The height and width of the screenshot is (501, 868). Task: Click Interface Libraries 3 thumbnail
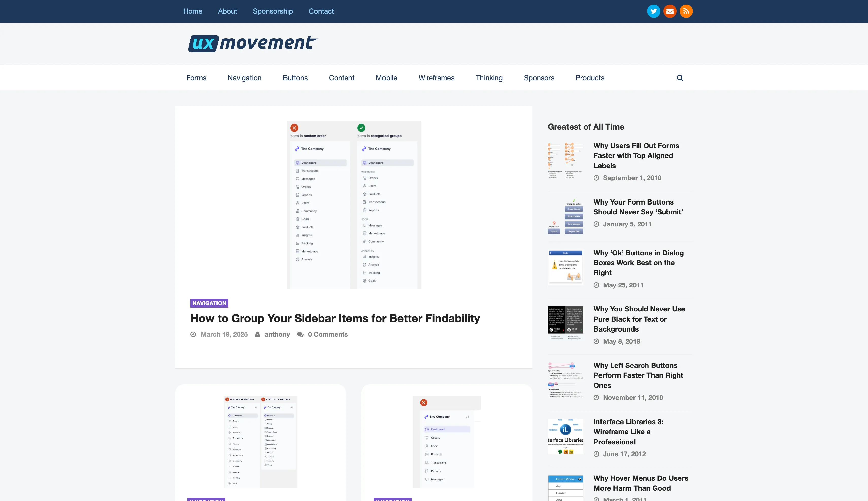point(565,436)
